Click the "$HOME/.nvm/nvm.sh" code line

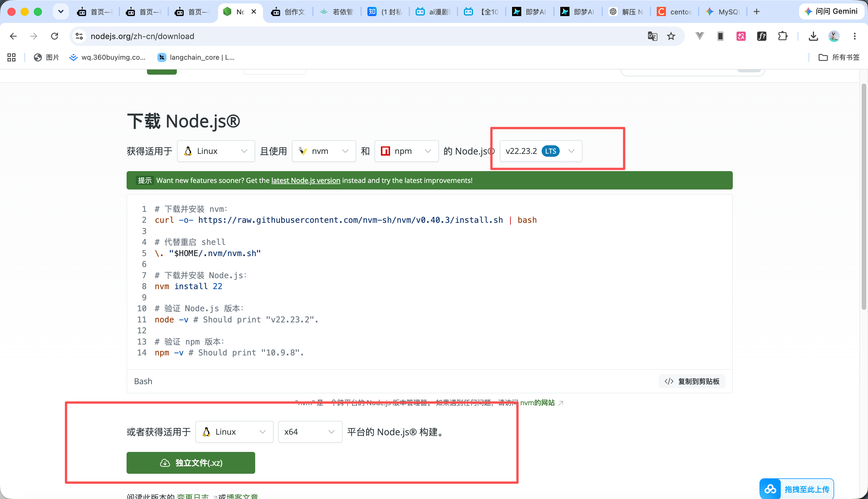coord(208,253)
